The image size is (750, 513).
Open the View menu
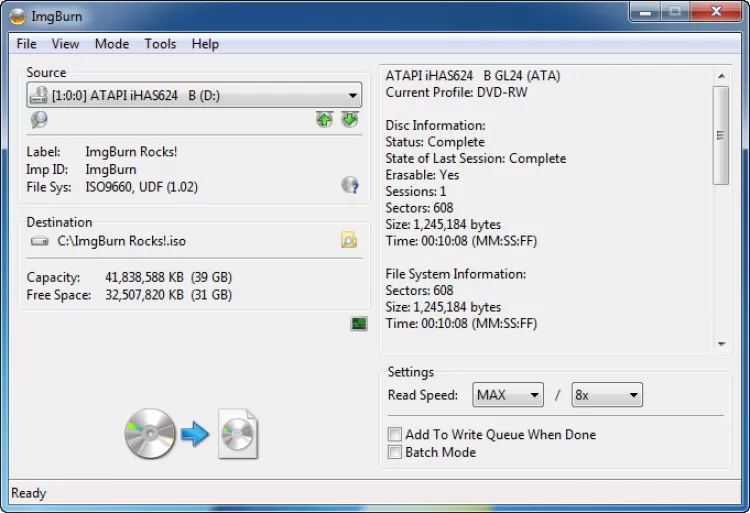tap(66, 44)
